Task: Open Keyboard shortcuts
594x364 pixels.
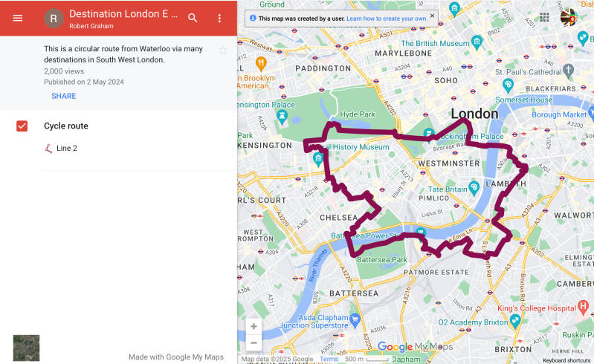Action: 567,360
